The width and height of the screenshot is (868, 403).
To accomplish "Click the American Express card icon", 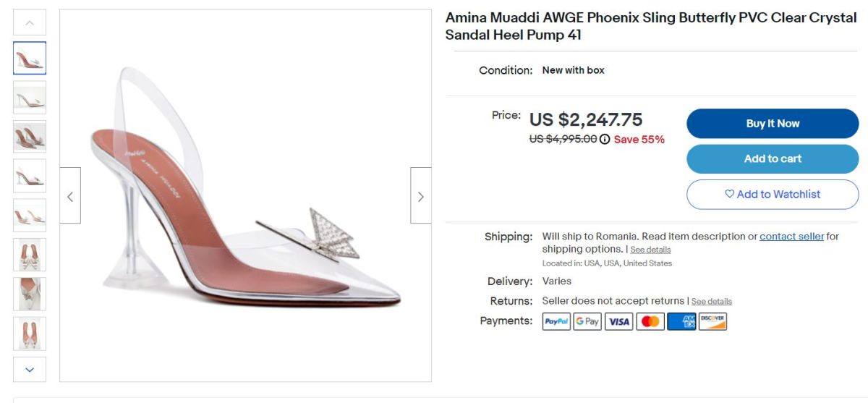I will [x=681, y=321].
